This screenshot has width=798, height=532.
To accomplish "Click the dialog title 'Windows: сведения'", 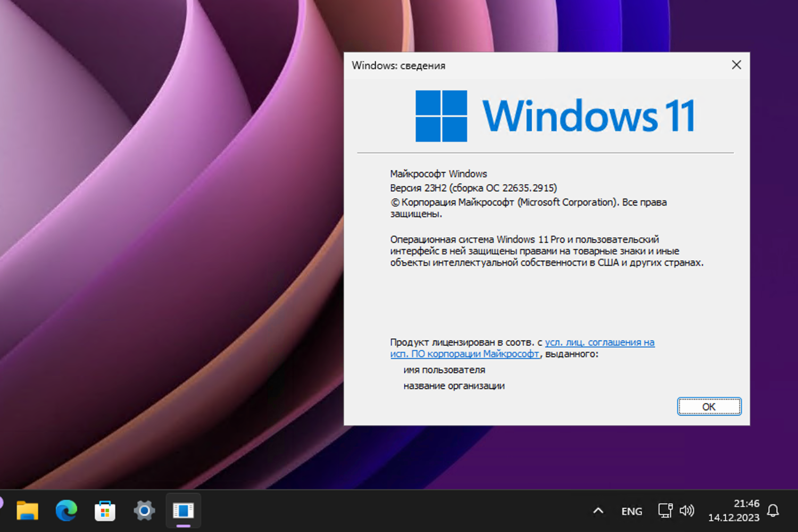I will (398, 65).
